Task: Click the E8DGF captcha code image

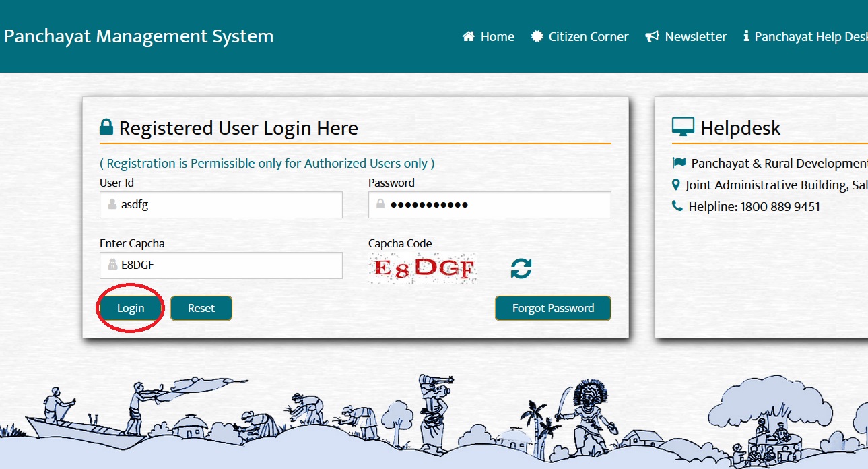Action: click(x=424, y=268)
